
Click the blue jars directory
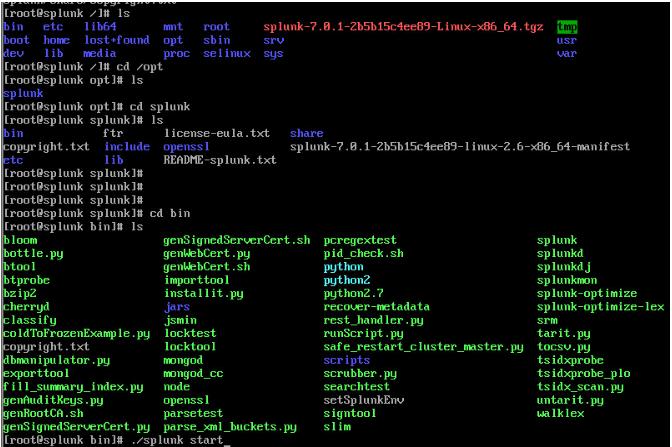[x=177, y=307]
